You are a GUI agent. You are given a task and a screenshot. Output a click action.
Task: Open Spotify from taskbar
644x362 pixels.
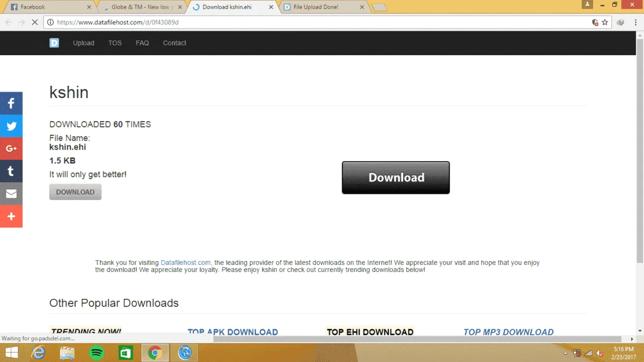(x=97, y=352)
